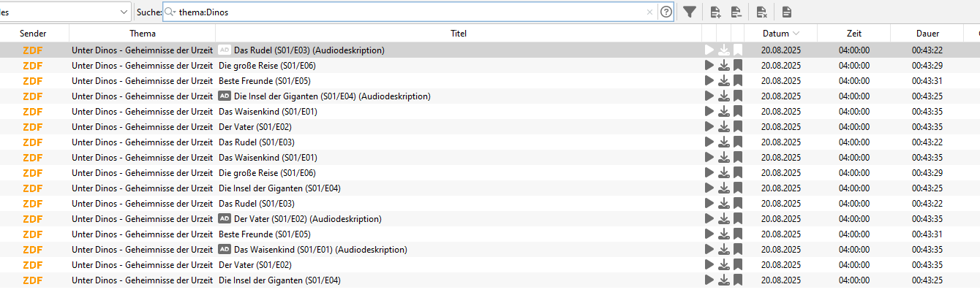Sort the list by Sender column
980x295 pixels.
tap(33, 34)
